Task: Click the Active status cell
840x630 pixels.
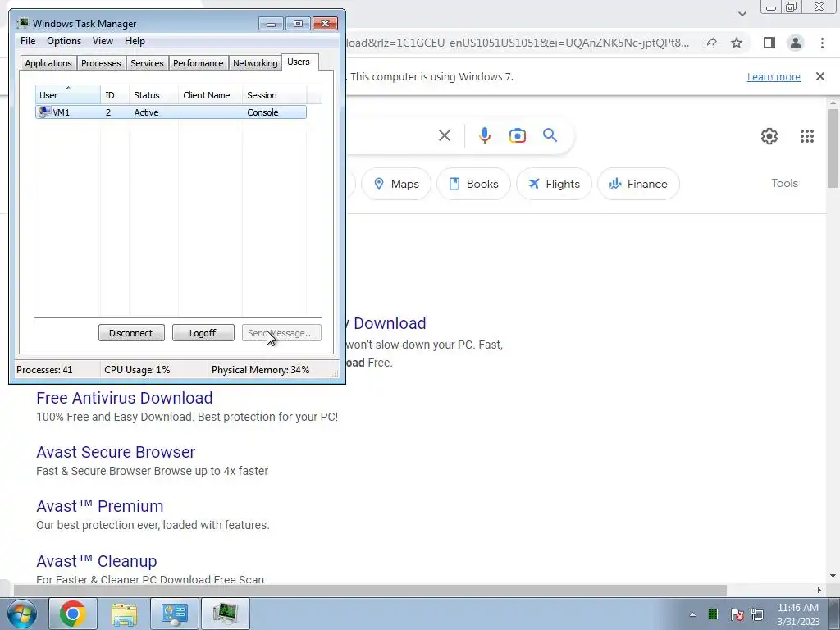Action: 146,112
